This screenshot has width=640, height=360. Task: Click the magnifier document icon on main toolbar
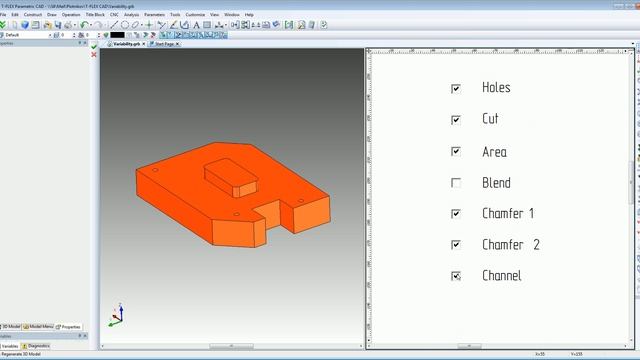pyautogui.click(x=301, y=25)
